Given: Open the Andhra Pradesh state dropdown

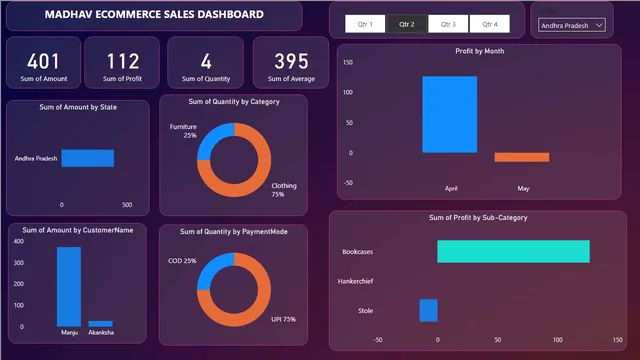Looking at the screenshot, I should click(571, 25).
